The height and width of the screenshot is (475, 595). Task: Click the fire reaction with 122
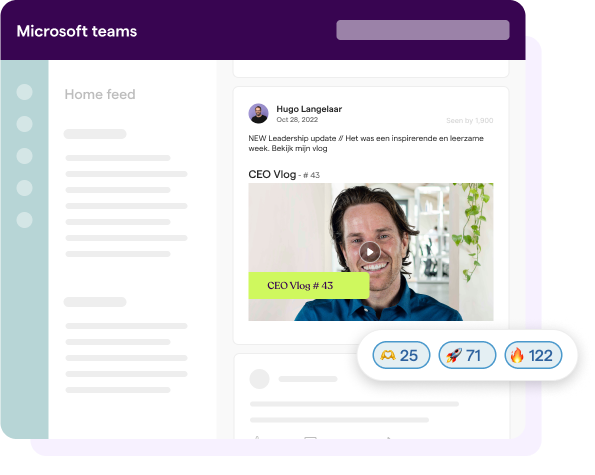(533, 355)
